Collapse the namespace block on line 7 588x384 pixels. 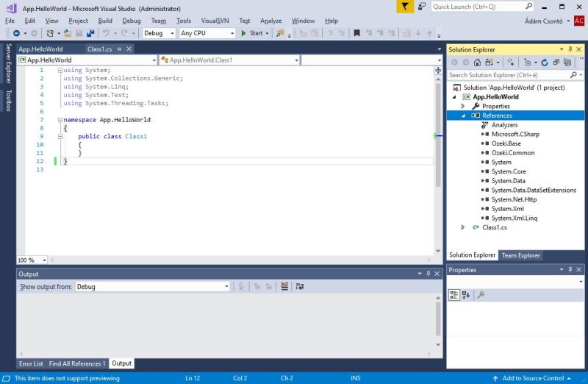click(x=60, y=120)
